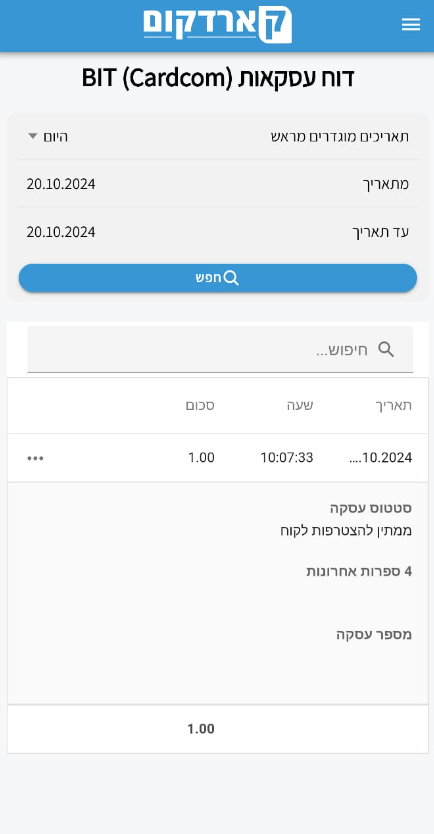The image size is (434, 834).
Task: Click the 4 ספרות אחרונות detail label
Action: pyautogui.click(x=359, y=572)
